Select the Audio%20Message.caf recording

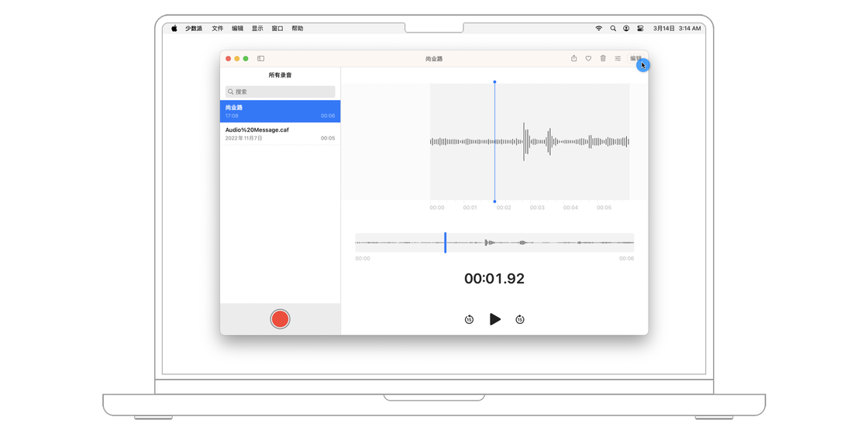(x=280, y=133)
